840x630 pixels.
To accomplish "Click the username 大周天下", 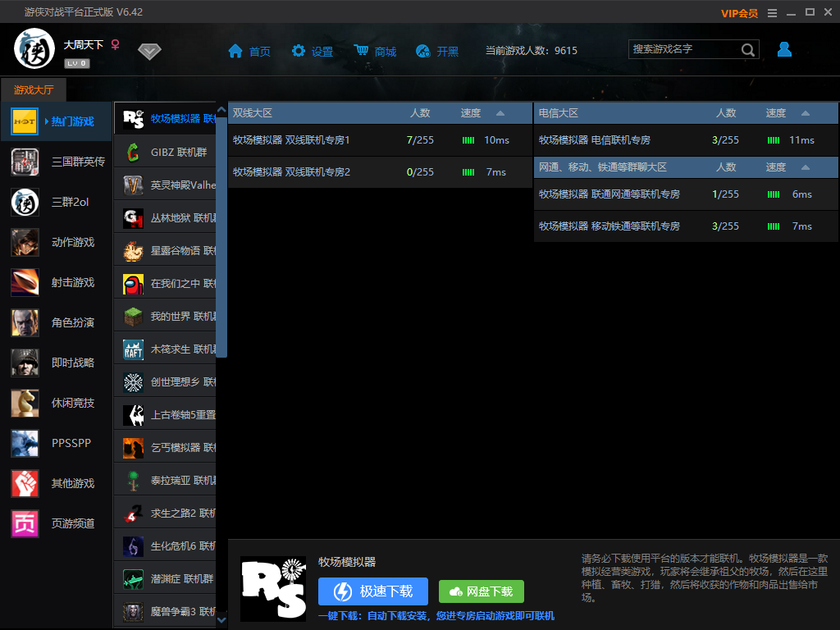I will pos(84,45).
